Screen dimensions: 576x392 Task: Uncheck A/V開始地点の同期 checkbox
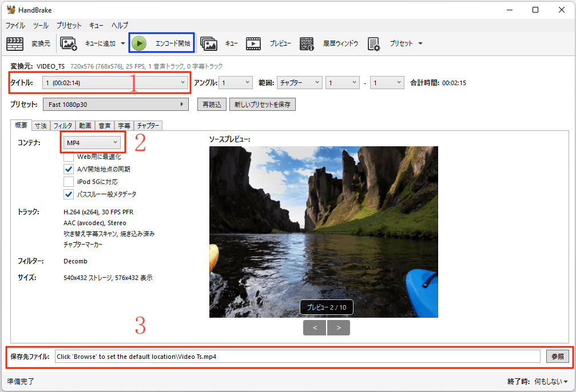click(x=68, y=169)
